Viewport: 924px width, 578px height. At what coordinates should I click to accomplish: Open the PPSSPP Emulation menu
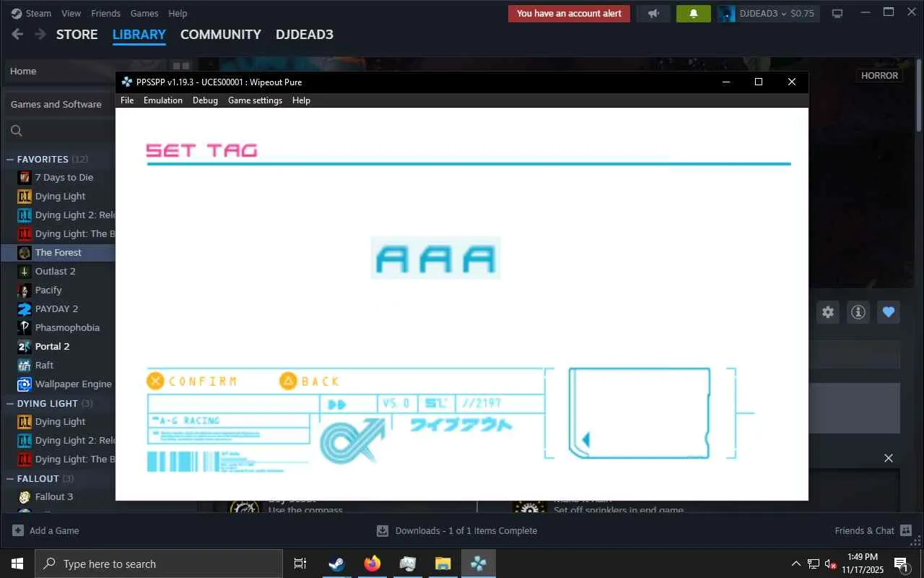163,100
